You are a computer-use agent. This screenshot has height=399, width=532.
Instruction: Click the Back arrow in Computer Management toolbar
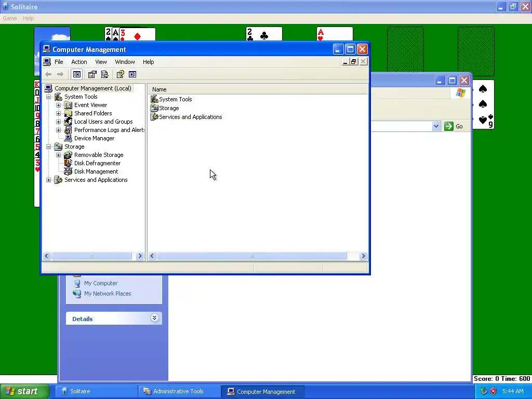(48, 74)
